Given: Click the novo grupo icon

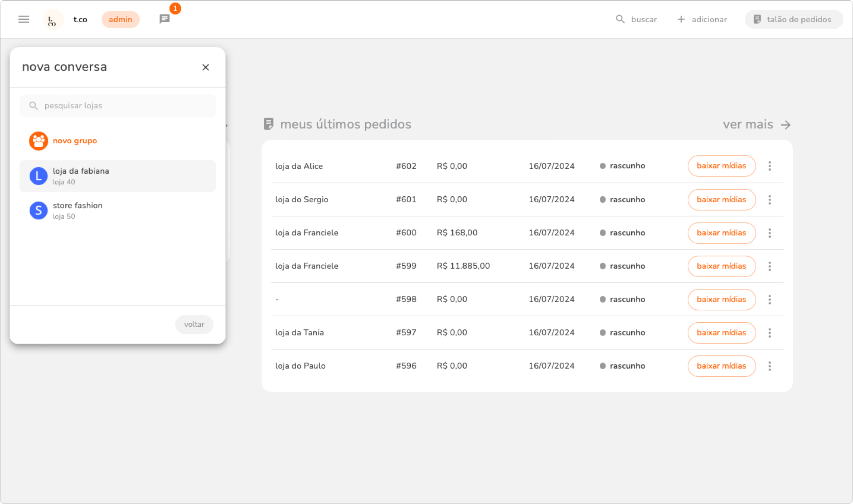Looking at the screenshot, I should [38, 141].
